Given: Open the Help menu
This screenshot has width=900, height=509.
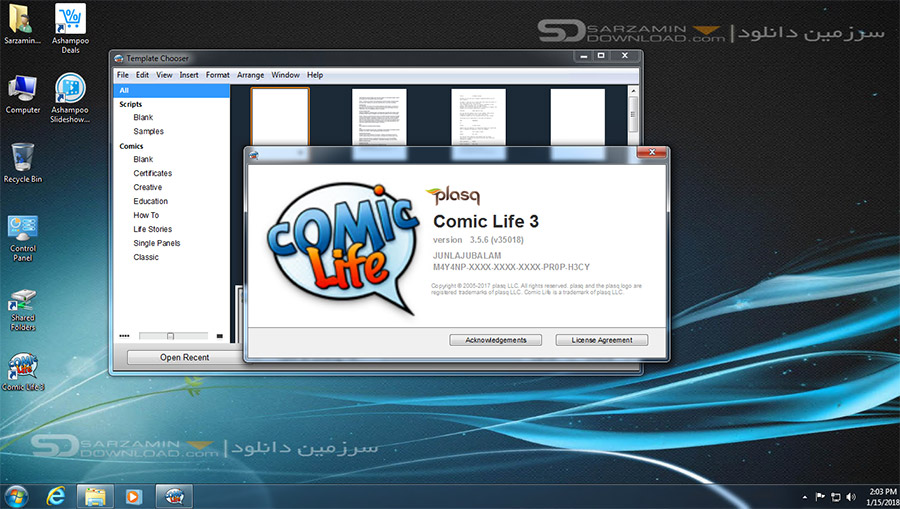Looking at the screenshot, I should coord(315,75).
